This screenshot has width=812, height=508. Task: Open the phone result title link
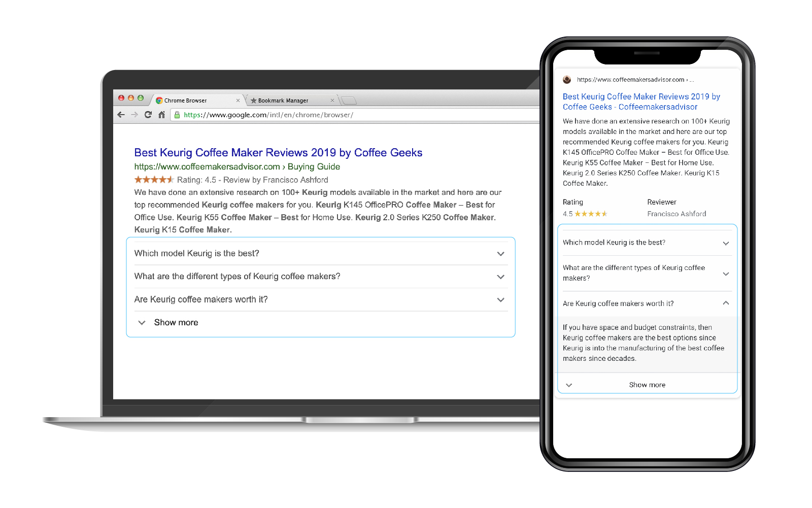point(641,101)
